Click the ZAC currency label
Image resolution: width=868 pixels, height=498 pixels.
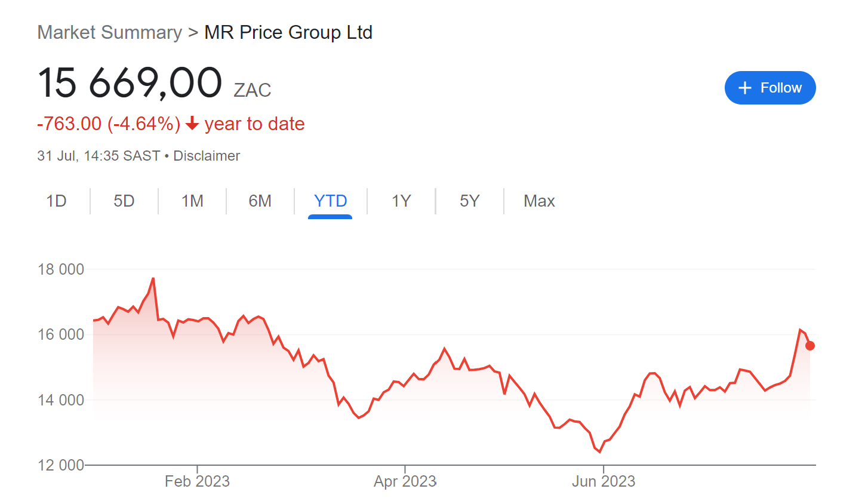253,90
